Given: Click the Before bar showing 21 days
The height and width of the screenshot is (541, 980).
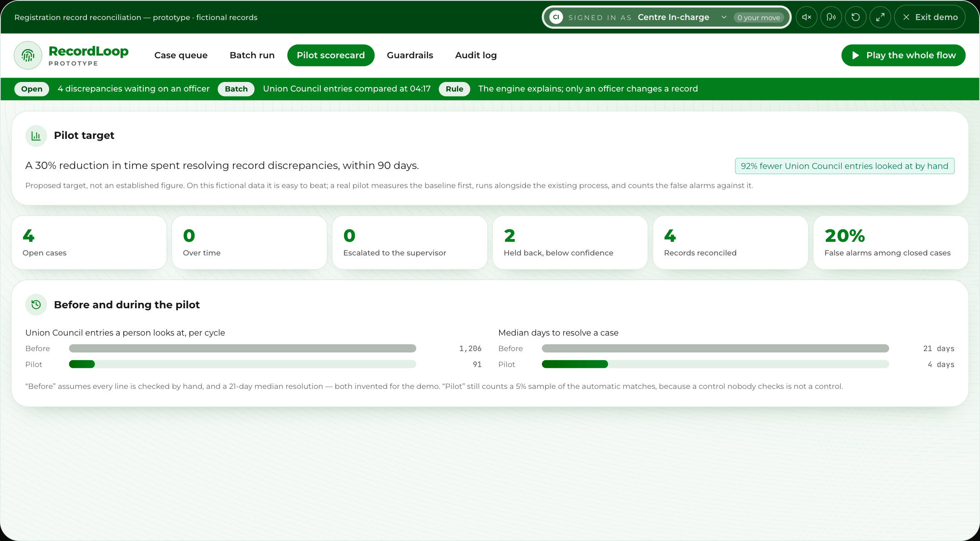Looking at the screenshot, I should 715,348.
